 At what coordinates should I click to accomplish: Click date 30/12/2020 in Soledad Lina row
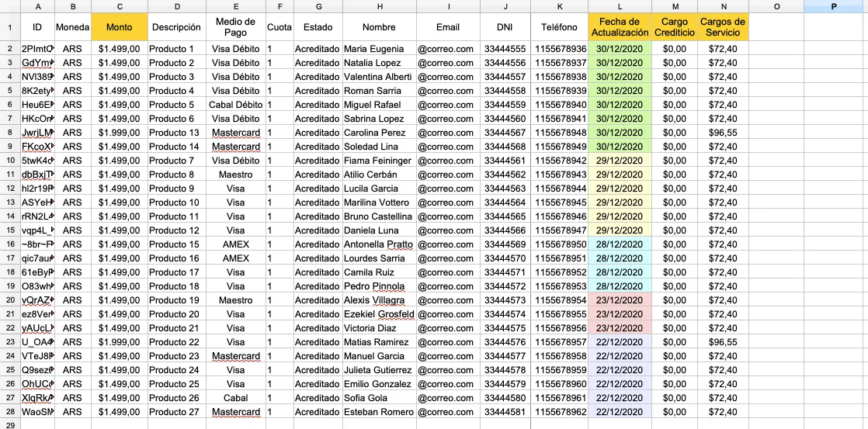(x=620, y=147)
